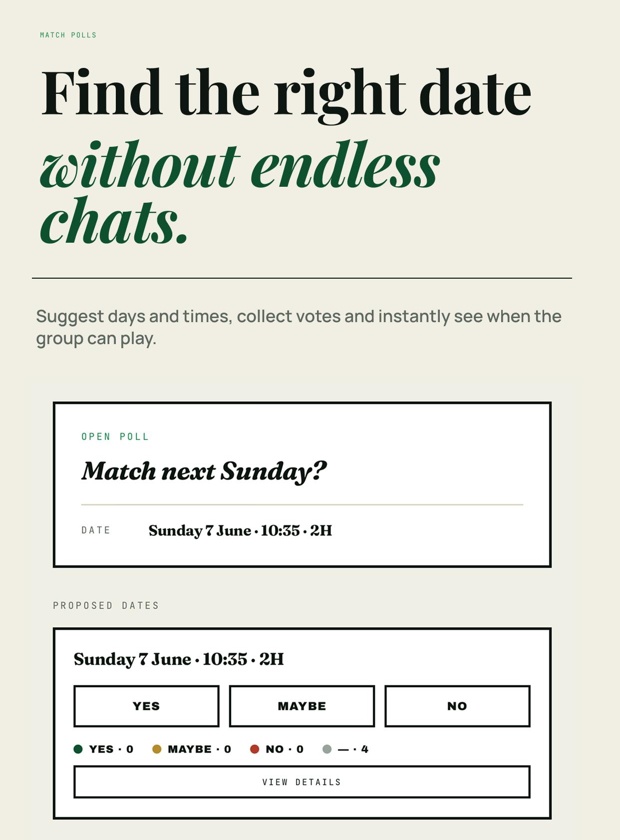
Task: Click the grey no-response count dot
Action: (327, 749)
